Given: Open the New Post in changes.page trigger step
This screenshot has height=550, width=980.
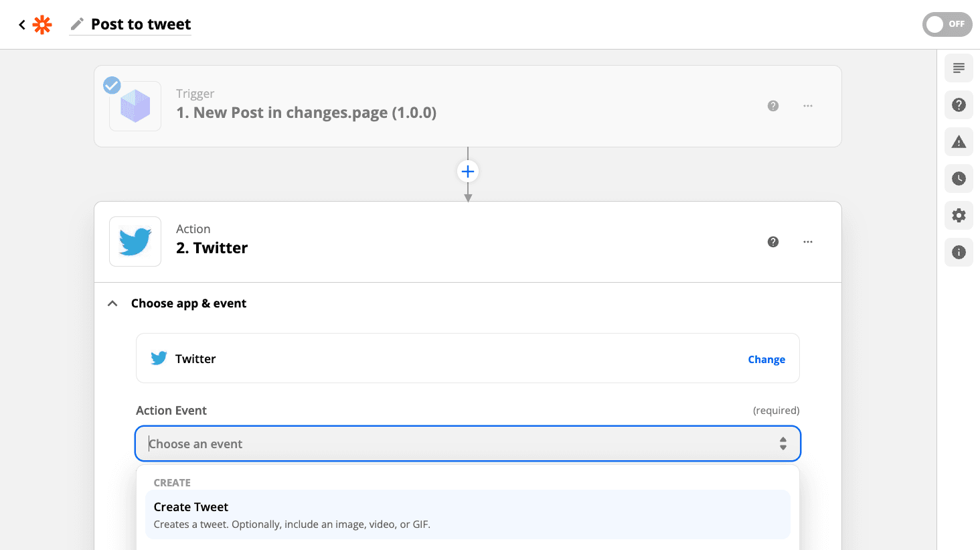Looking at the screenshot, I should (306, 113).
